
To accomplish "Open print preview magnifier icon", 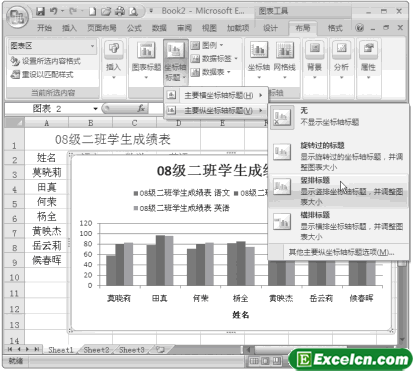I will (x=133, y=12).
